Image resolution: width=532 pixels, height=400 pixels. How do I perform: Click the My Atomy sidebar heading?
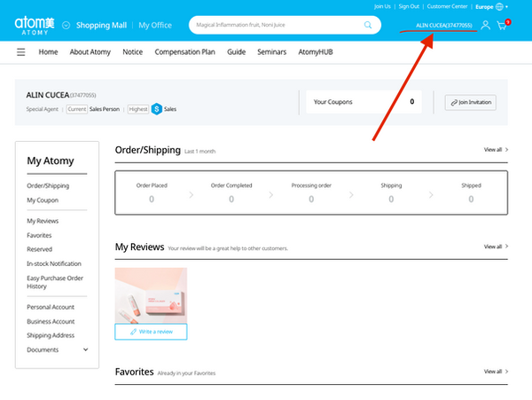[51, 161]
